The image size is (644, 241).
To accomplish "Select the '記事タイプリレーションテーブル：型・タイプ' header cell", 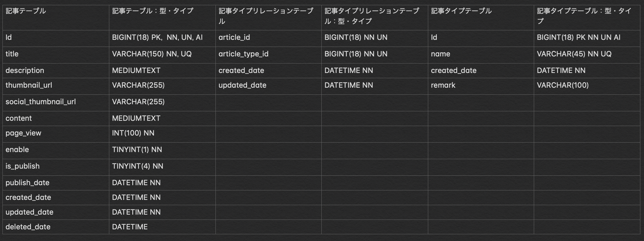I will (375, 17).
